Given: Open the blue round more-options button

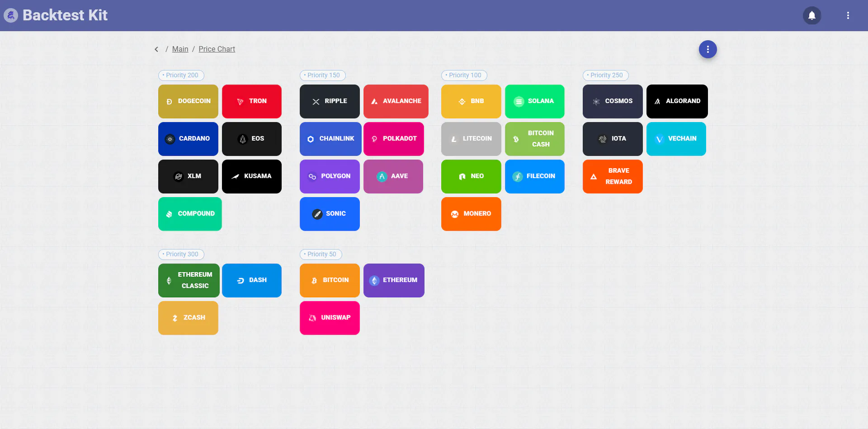Looking at the screenshot, I should [708, 49].
